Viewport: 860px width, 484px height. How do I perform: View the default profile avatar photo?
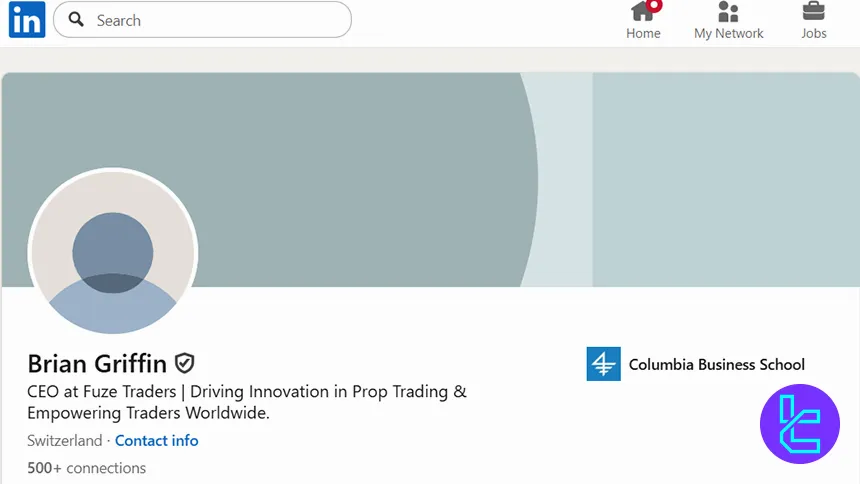click(x=113, y=253)
